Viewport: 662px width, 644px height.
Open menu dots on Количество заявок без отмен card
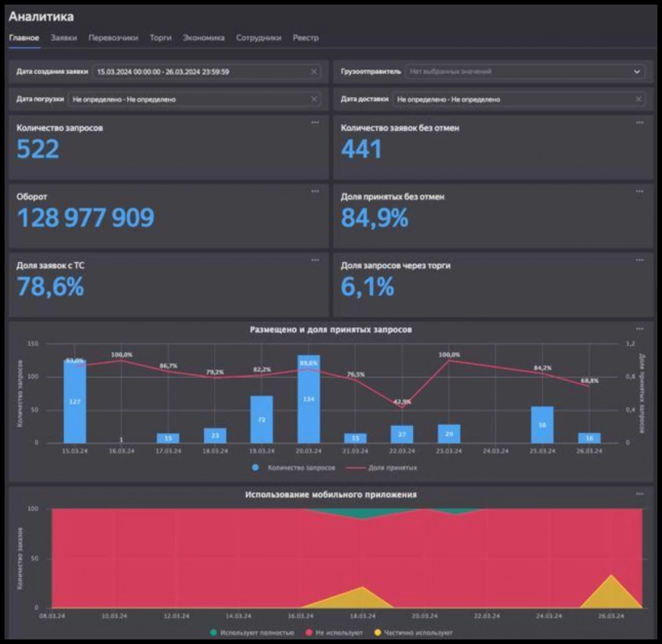pyautogui.click(x=640, y=123)
